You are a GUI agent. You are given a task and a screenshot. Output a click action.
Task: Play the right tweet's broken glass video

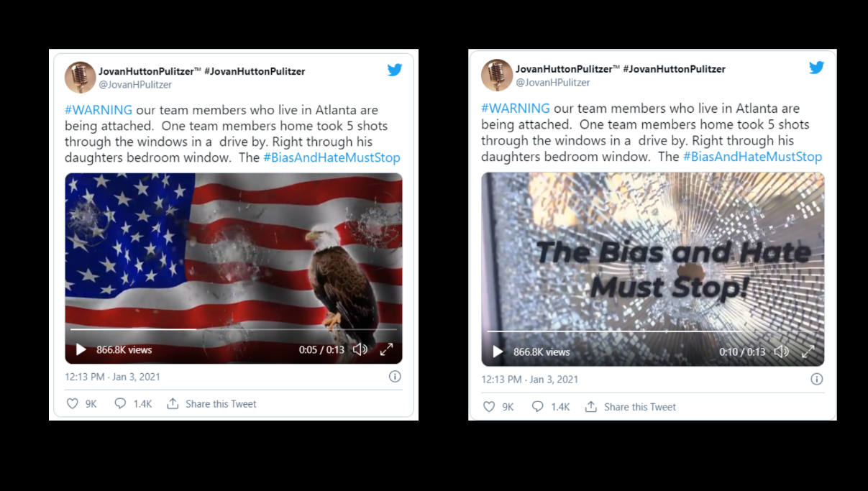coord(498,352)
